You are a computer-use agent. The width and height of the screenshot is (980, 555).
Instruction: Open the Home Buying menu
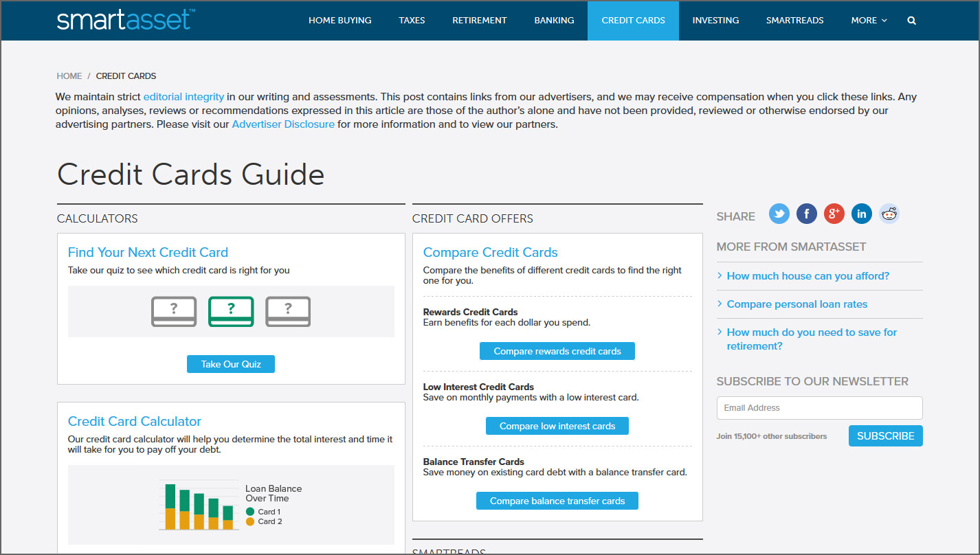[x=339, y=21]
